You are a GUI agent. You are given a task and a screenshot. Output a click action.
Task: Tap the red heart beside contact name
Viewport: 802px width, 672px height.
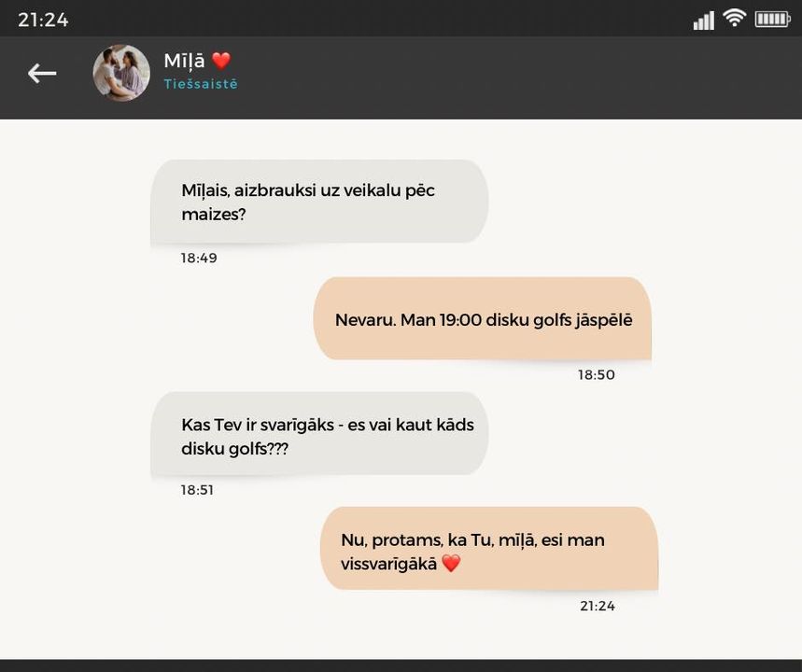point(221,61)
